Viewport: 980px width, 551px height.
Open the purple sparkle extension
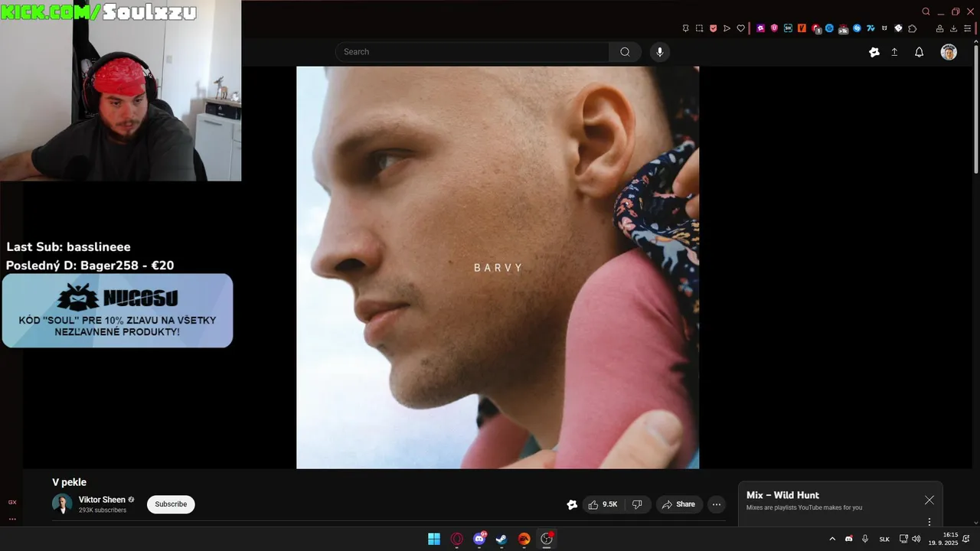(760, 28)
